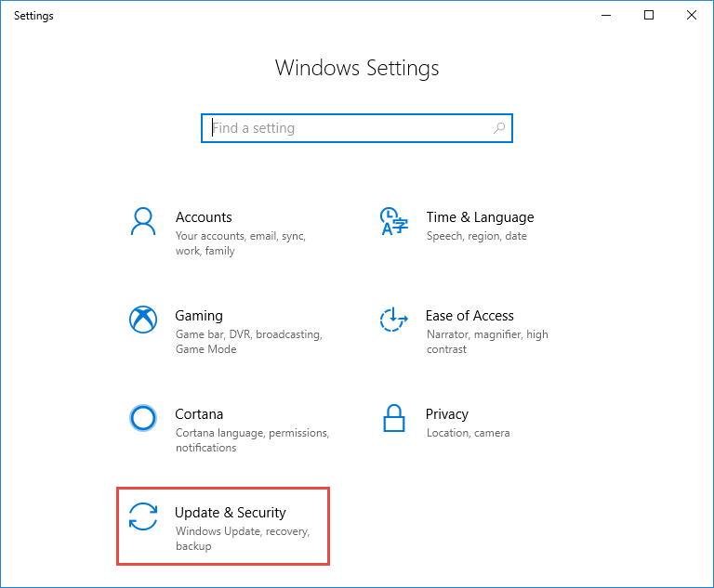Click 'Location, camera' description
The image size is (714, 588).
tap(468, 433)
